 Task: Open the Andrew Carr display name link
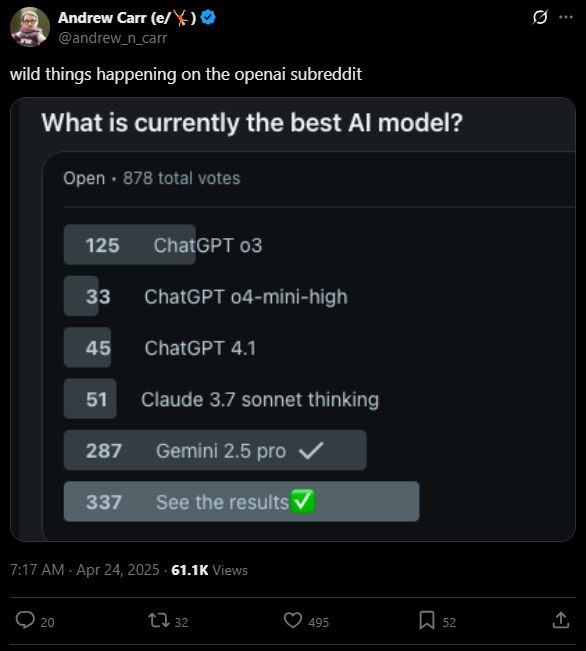pyautogui.click(x=127, y=18)
